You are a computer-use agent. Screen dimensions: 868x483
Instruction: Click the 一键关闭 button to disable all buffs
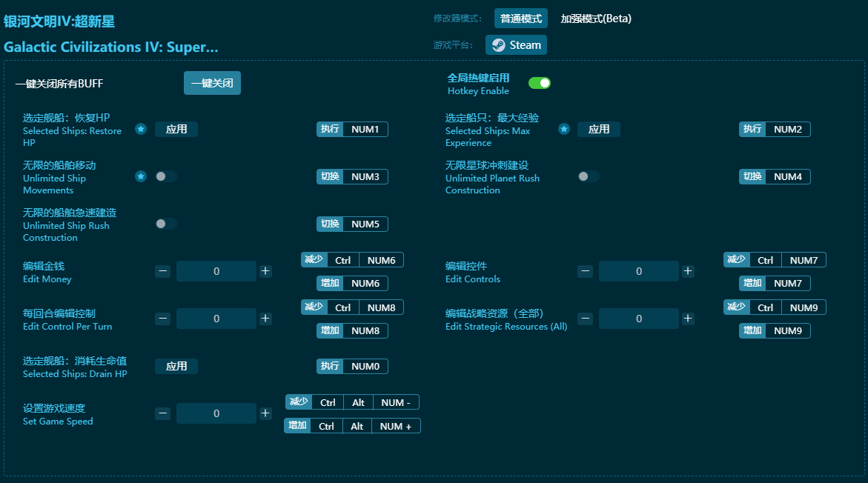212,82
